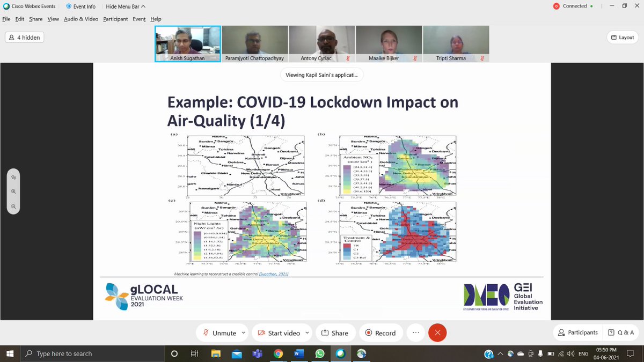
Task: Click the volume speaker tray icon
Action: pyautogui.click(x=570, y=354)
